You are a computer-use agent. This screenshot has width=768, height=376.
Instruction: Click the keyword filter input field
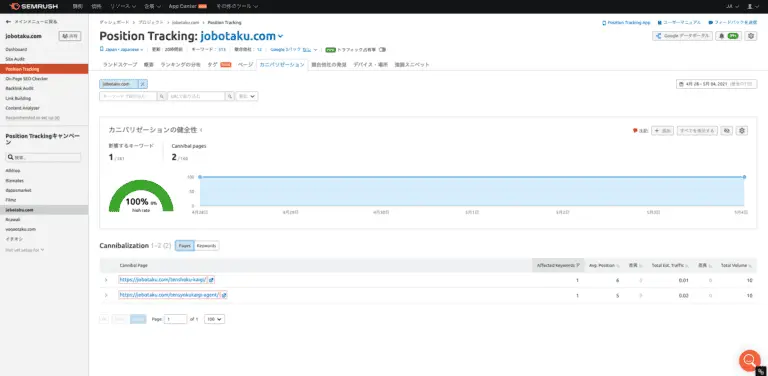click(x=128, y=96)
